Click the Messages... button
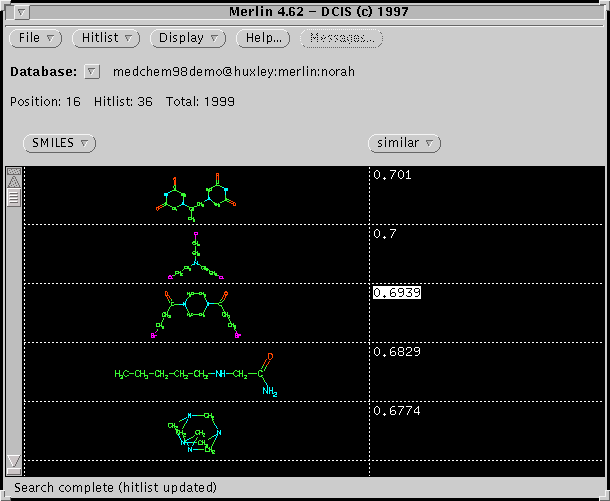Viewport: 610px width, 501px height. [x=342, y=38]
